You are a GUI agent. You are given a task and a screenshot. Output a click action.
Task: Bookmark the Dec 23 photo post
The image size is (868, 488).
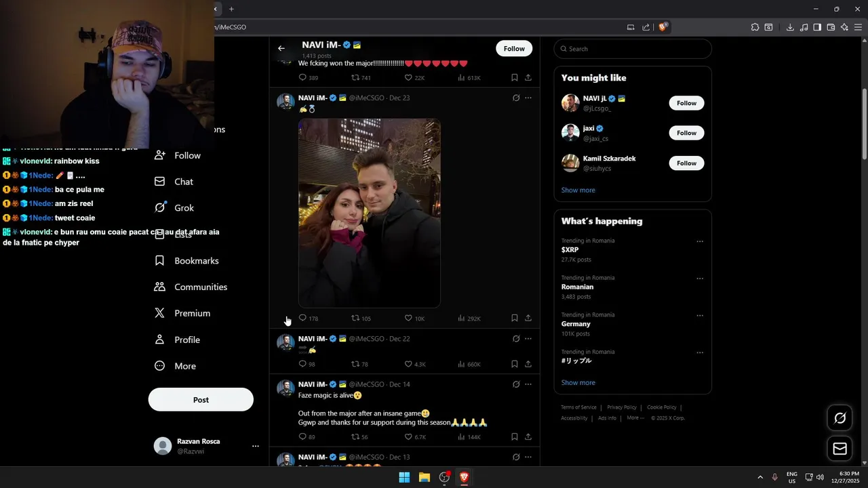pos(515,318)
